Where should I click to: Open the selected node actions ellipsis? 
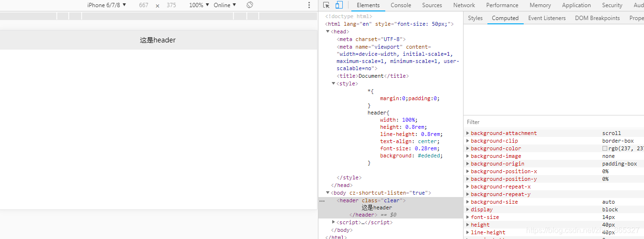tap(322, 201)
